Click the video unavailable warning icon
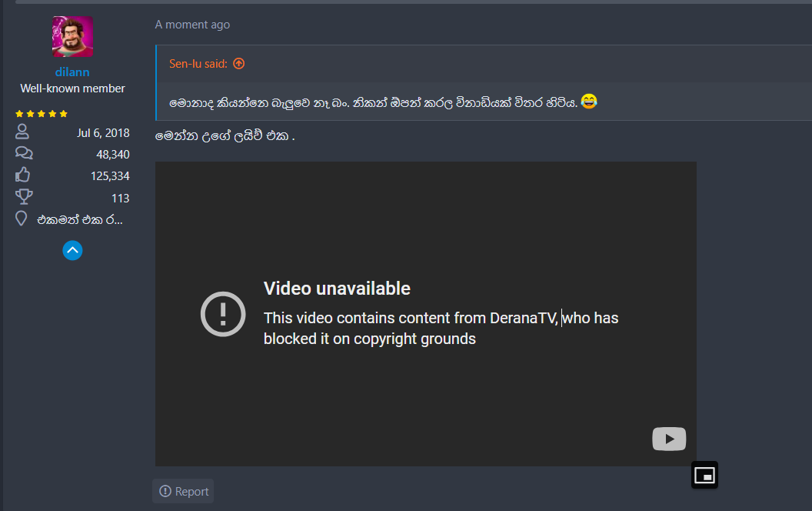Screen dimensions: 812x511 [x=223, y=314]
